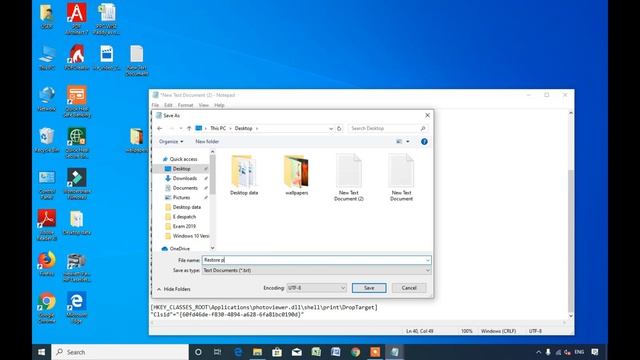The height and width of the screenshot is (360, 640).
Task: Show hidden tray icons chevron
Action: tap(538, 352)
